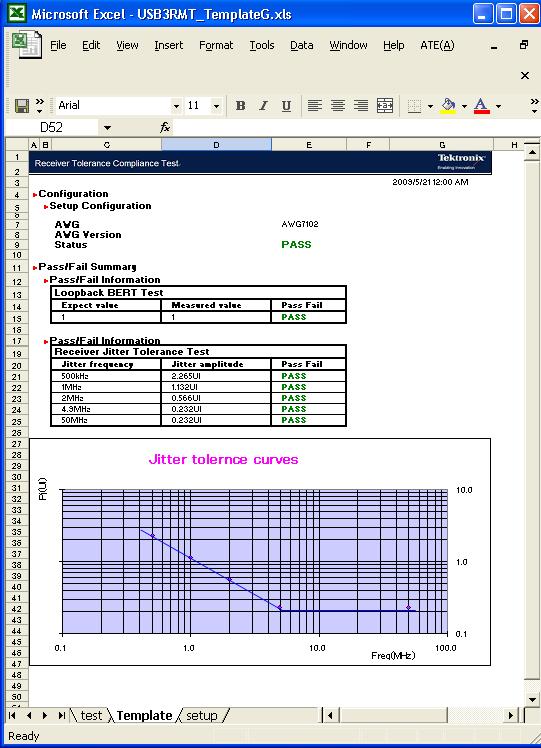Click the fx insert function icon
541x748 pixels.
coord(165,127)
